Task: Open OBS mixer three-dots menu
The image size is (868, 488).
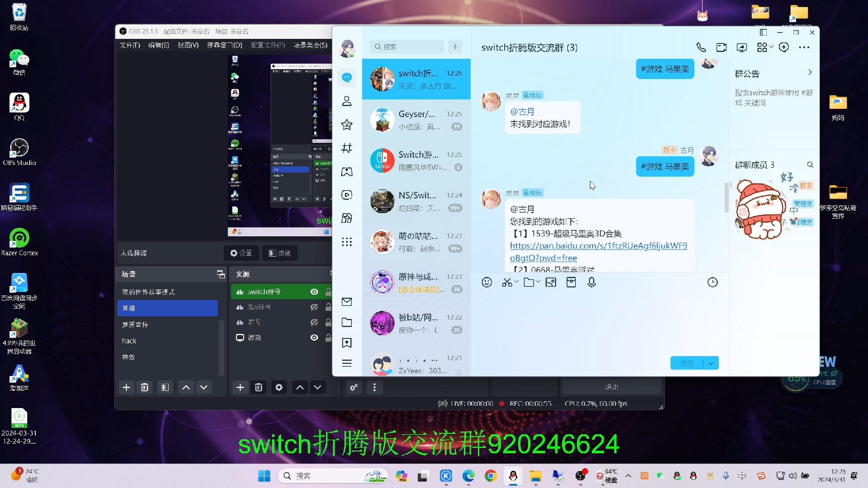Action: pos(374,387)
